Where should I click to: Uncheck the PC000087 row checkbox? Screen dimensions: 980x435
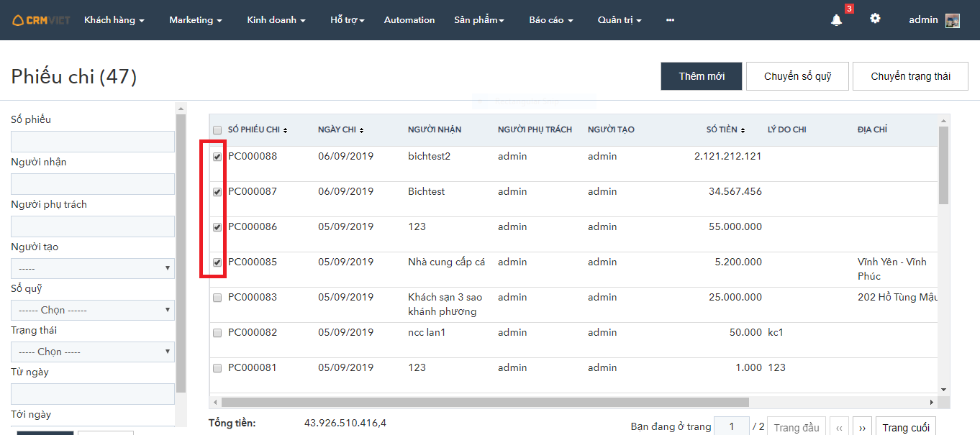[x=217, y=192]
